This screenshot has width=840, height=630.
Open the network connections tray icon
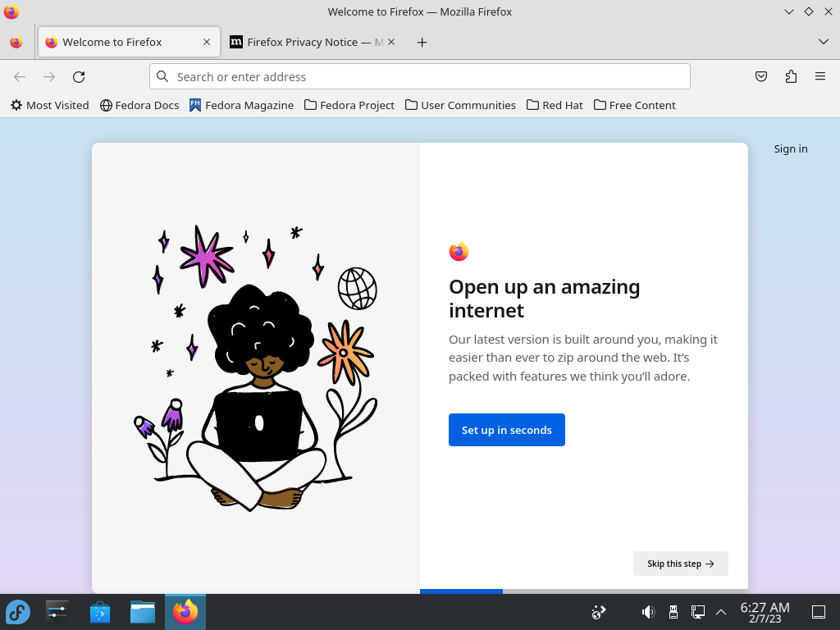tap(697, 612)
